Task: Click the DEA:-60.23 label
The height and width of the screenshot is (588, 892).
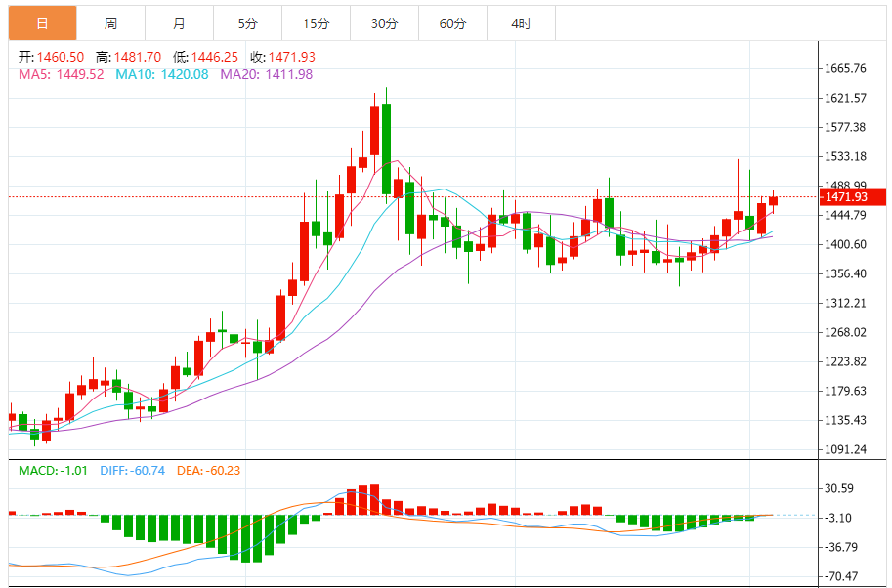Action: (x=209, y=471)
